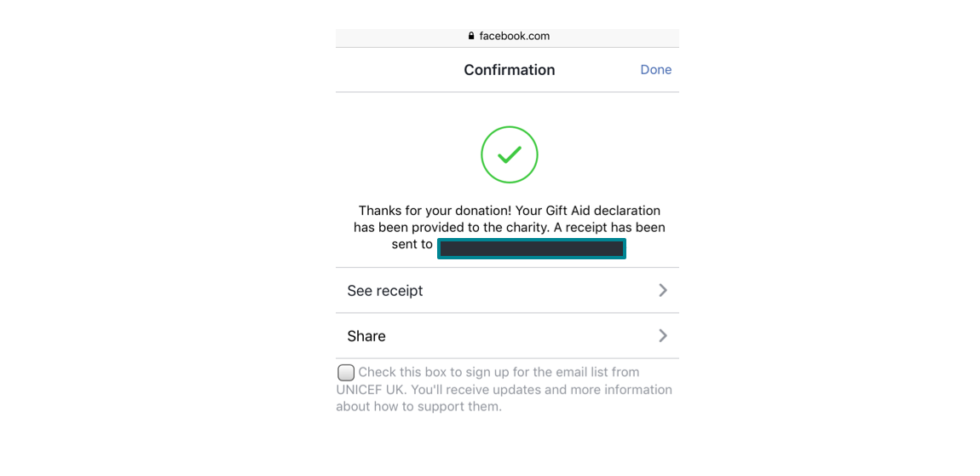The height and width of the screenshot is (476, 980).
Task: Select the facebook.com address text
Action: (515, 37)
